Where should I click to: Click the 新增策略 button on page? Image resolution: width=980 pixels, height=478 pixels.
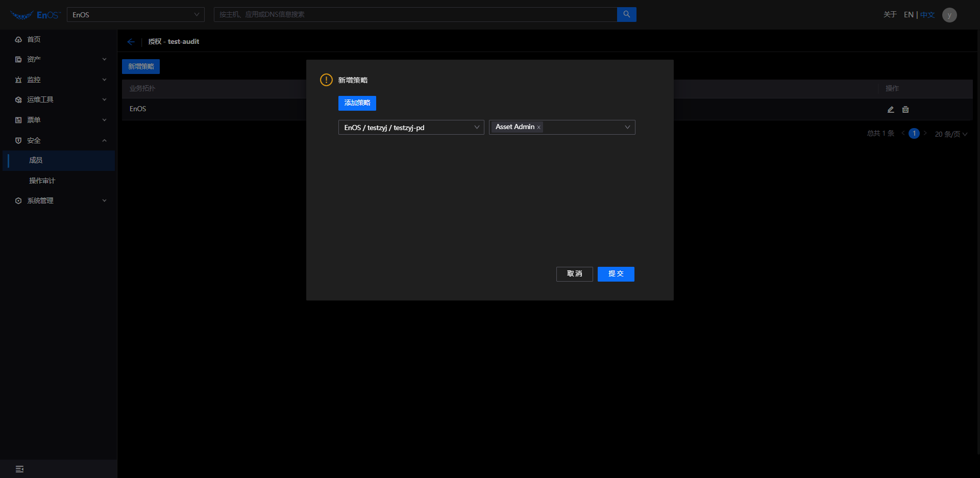pos(141,66)
